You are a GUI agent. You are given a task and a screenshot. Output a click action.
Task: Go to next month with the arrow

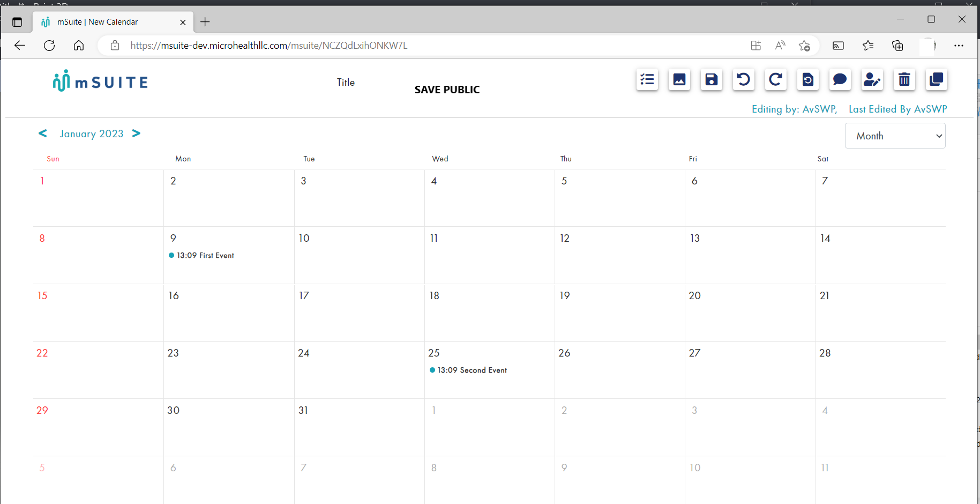point(137,134)
